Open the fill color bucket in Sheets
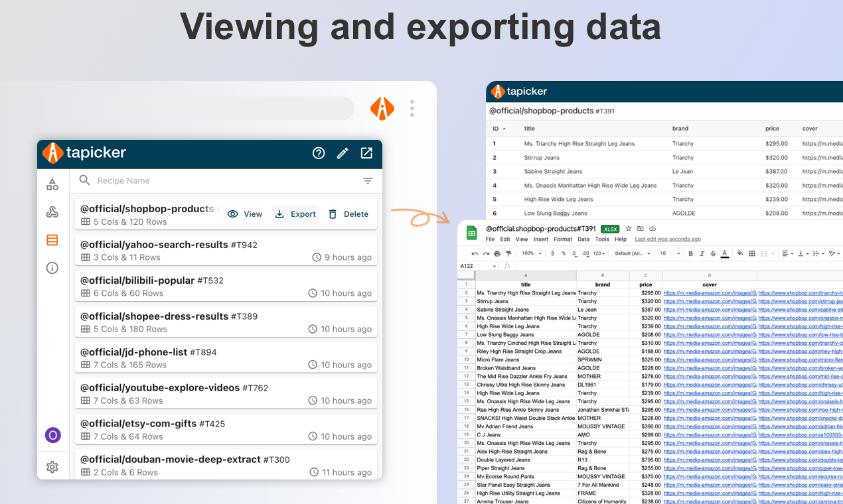843x504 pixels. point(740,253)
